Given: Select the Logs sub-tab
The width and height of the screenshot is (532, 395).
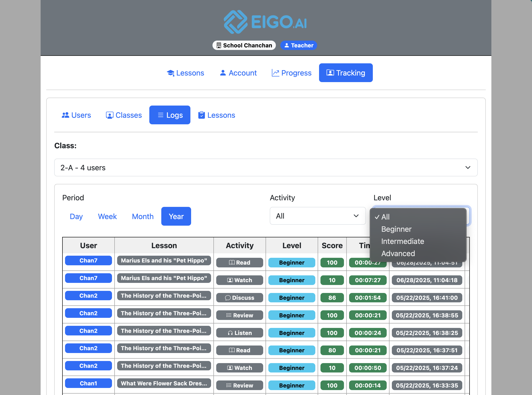Looking at the screenshot, I should pos(170,115).
